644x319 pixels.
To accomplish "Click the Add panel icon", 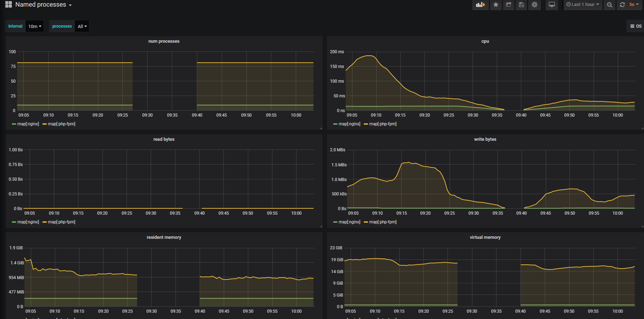I will tap(480, 5).
